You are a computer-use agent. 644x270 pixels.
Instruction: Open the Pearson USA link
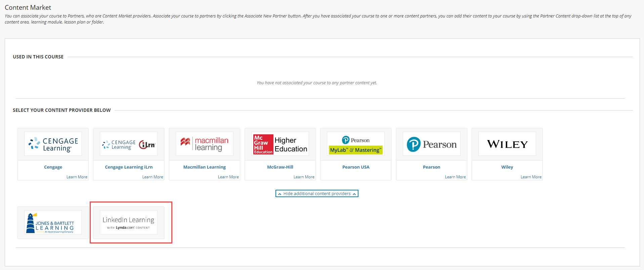356,167
